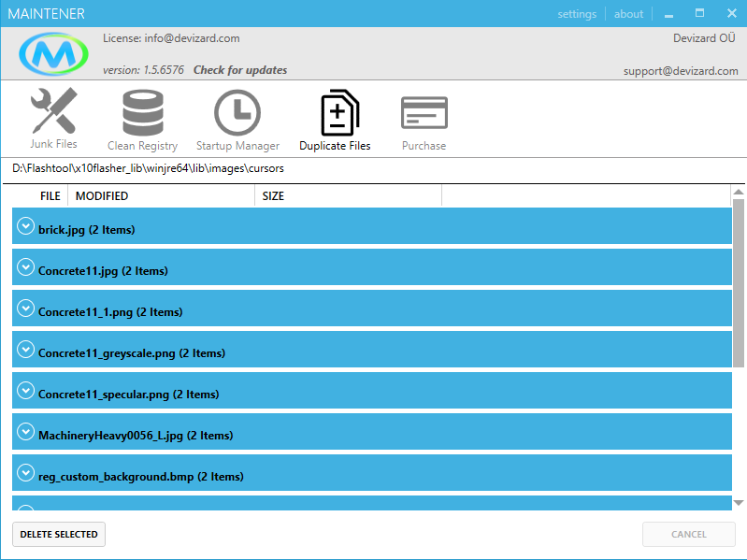Click Check for updates link

coord(240,70)
